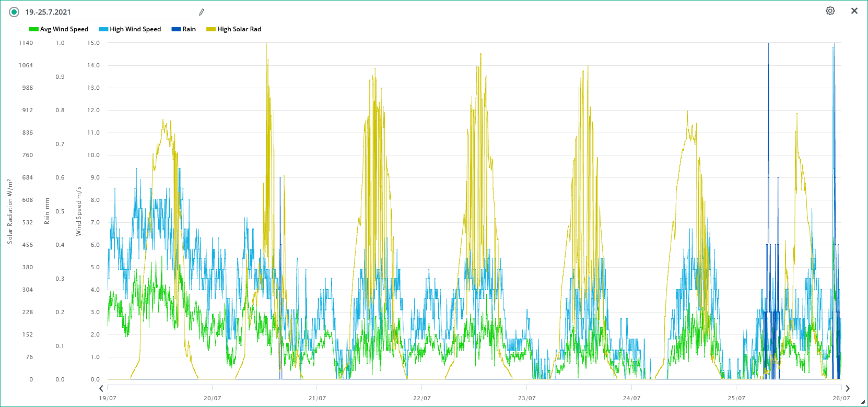Viewport: 868px width, 407px height.
Task: Toggle High Wind Speed series in legend
Action: point(135,29)
